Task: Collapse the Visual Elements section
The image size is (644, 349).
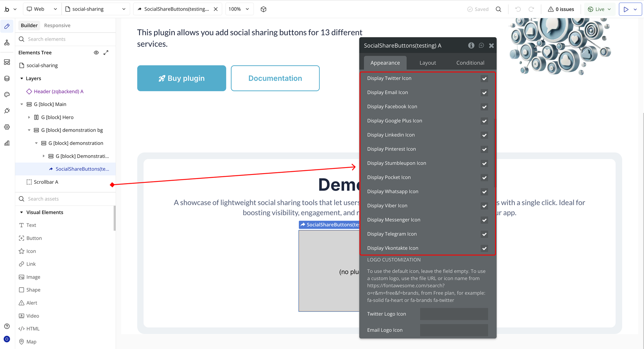Action: (22, 212)
